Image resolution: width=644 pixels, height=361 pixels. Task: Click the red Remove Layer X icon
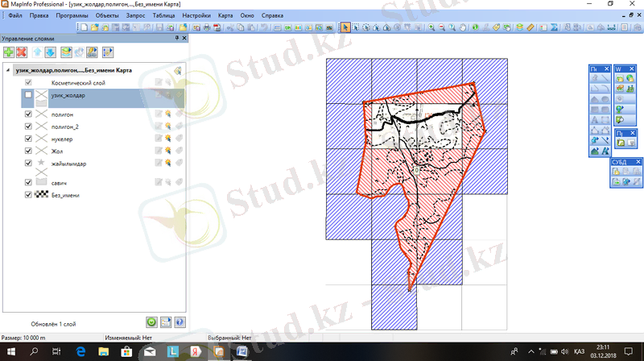click(x=22, y=52)
